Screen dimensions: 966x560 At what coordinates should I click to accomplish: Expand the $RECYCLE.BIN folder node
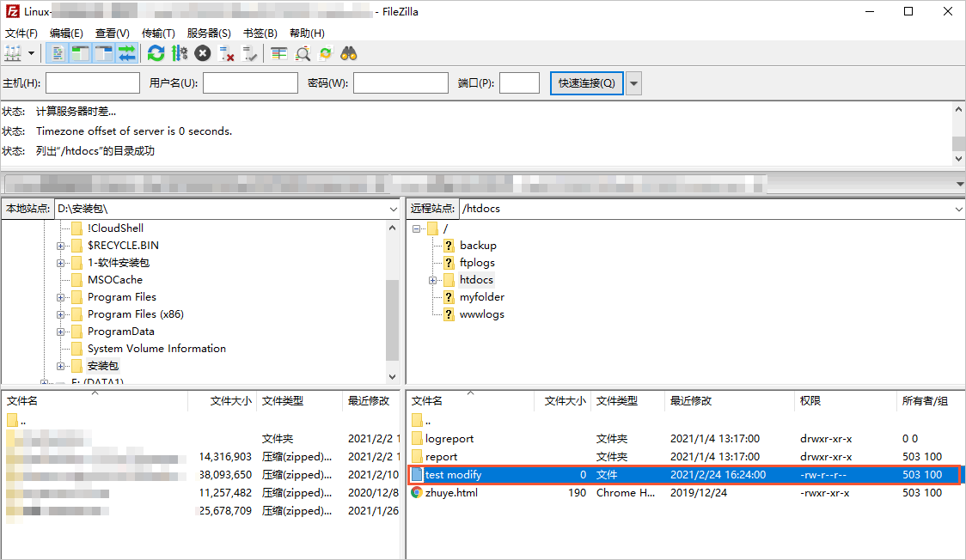click(x=60, y=246)
